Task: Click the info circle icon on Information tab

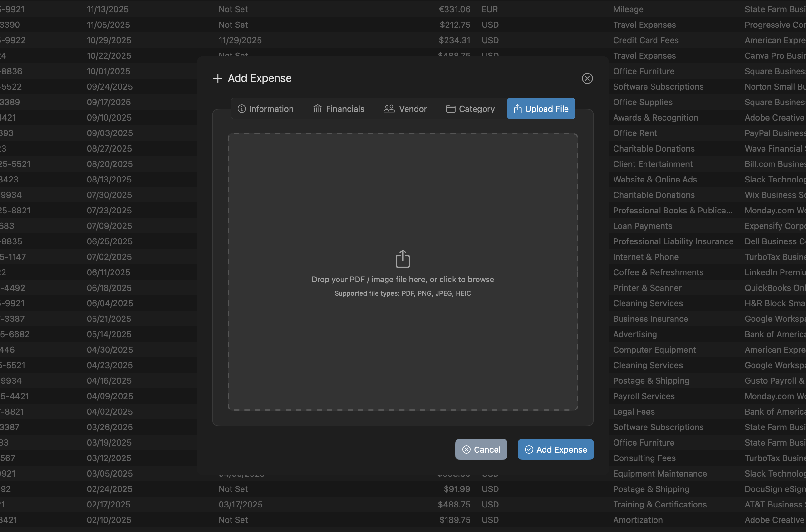Action: point(241,109)
